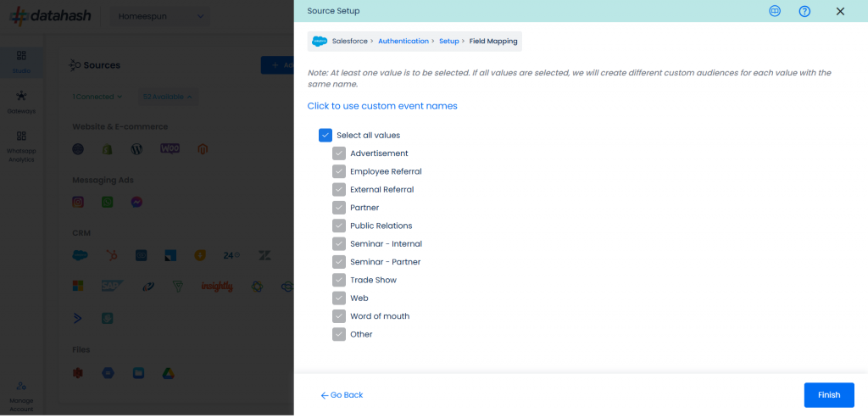The image size is (868, 418).
Task: Toggle the Word of mouth checkbox
Action: point(339,316)
